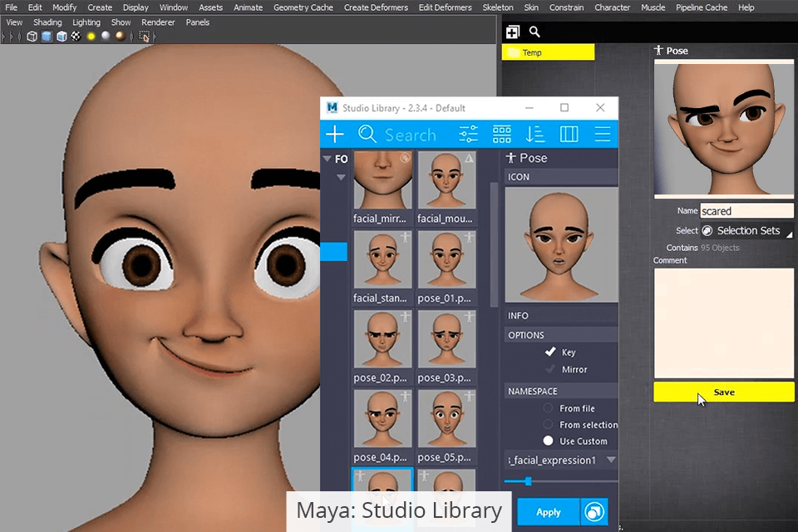The image size is (798, 532).
Task: Select the wireframe display cube icon
Action: 32,37
